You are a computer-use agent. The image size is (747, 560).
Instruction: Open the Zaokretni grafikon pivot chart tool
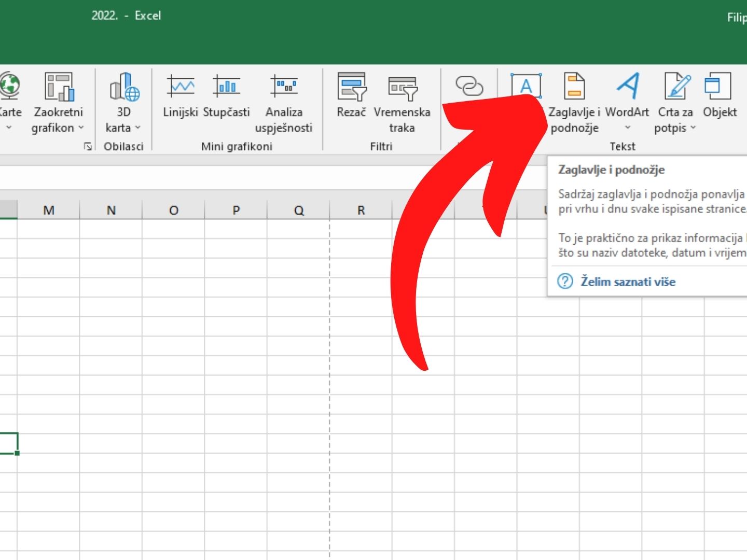tap(58, 103)
